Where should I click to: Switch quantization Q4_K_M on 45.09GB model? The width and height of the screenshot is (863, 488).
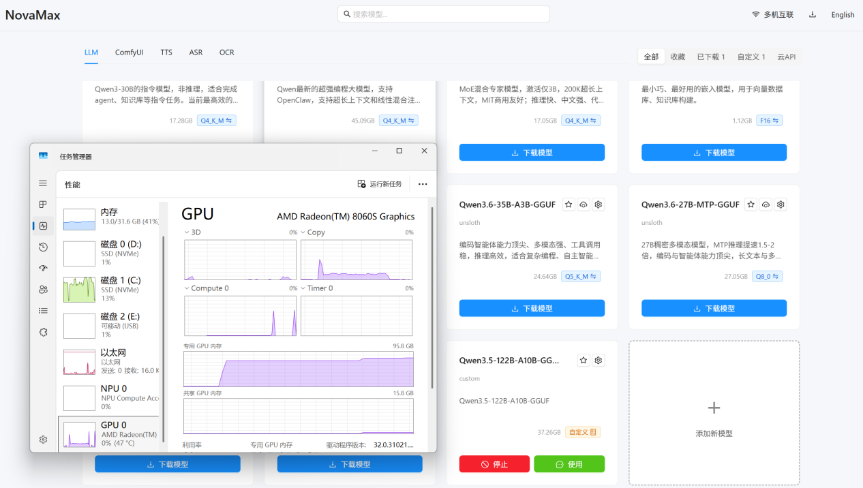[398, 120]
